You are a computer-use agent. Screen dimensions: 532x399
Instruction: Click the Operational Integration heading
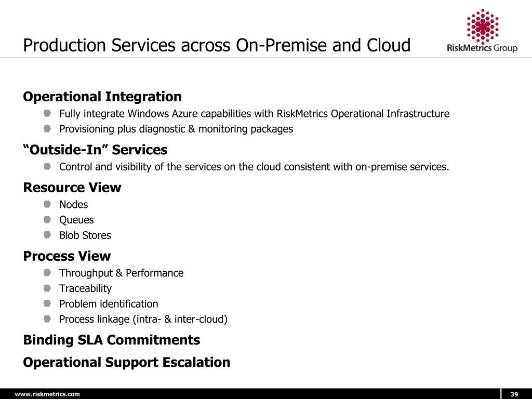102,97
